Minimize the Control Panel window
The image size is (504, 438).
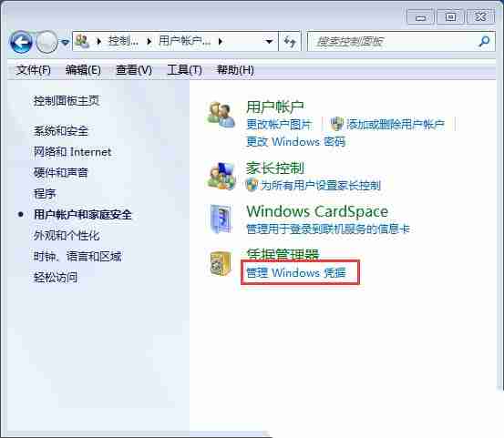pos(420,17)
